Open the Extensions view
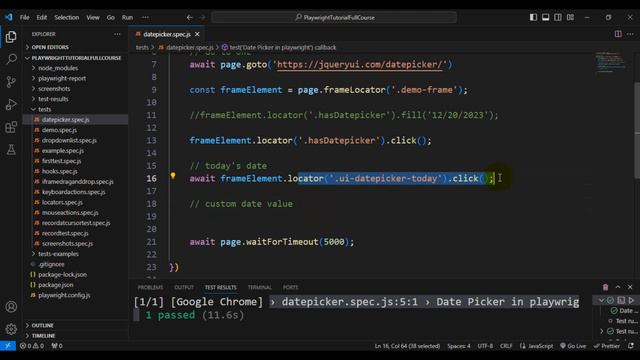Image resolution: width=640 pixels, height=360 pixels. [x=11, y=127]
